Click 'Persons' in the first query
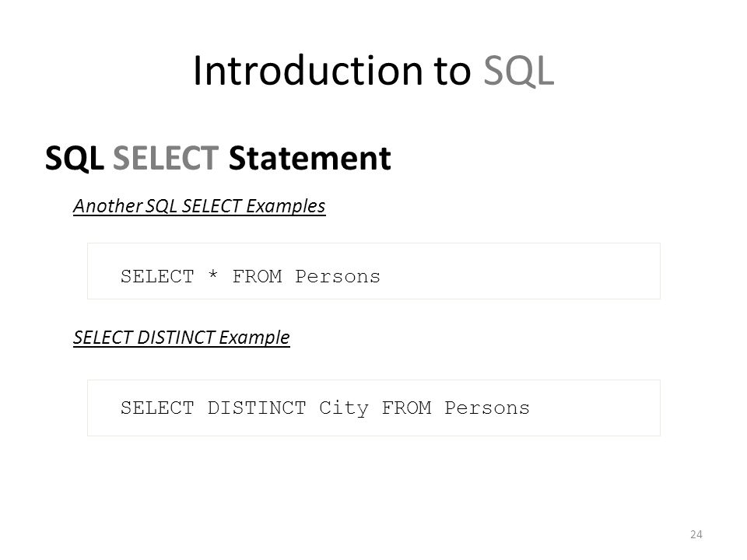 tap(337, 276)
